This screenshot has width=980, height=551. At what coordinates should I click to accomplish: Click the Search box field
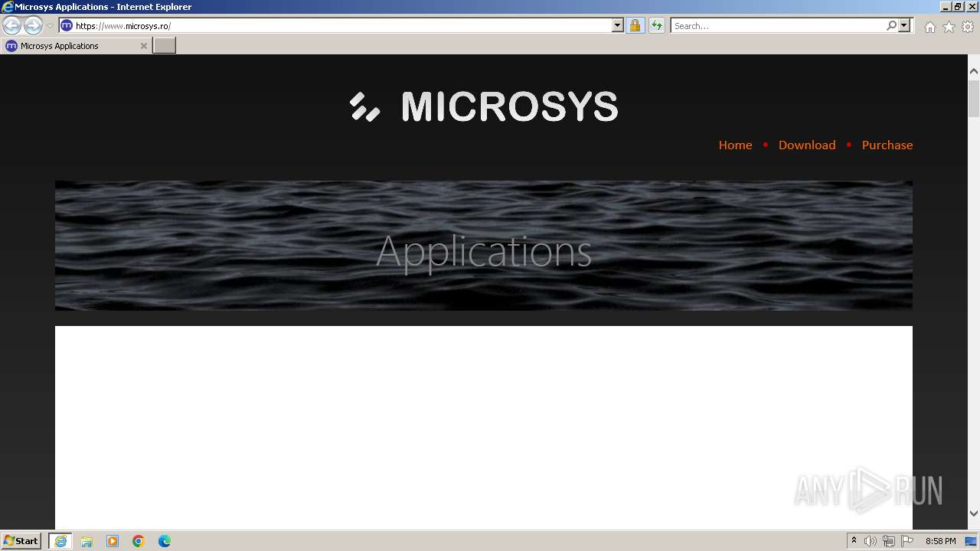[778, 26]
